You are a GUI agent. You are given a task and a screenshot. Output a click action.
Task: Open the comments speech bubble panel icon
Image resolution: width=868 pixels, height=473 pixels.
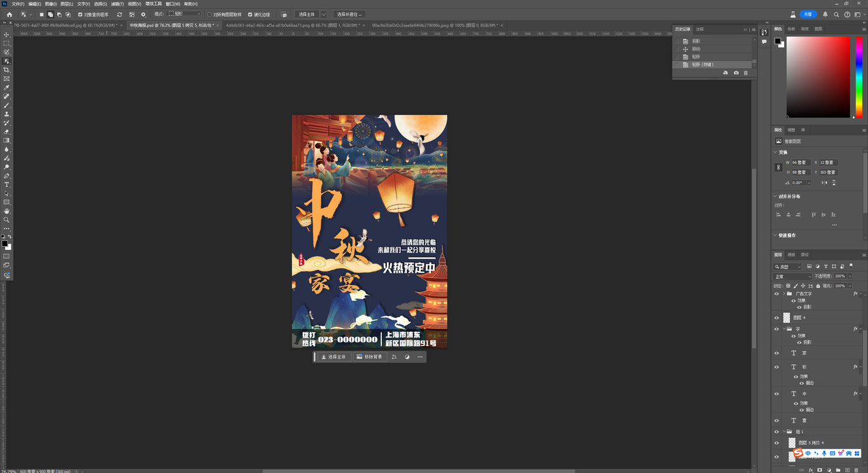(764, 42)
